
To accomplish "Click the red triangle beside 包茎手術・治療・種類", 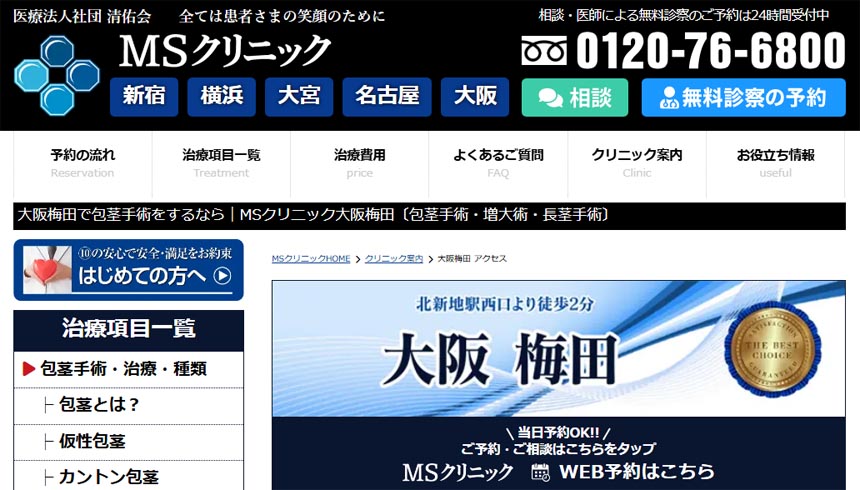I will pos(29,369).
